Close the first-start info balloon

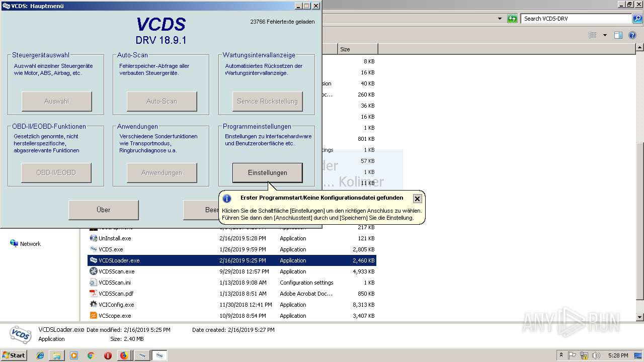tap(417, 199)
